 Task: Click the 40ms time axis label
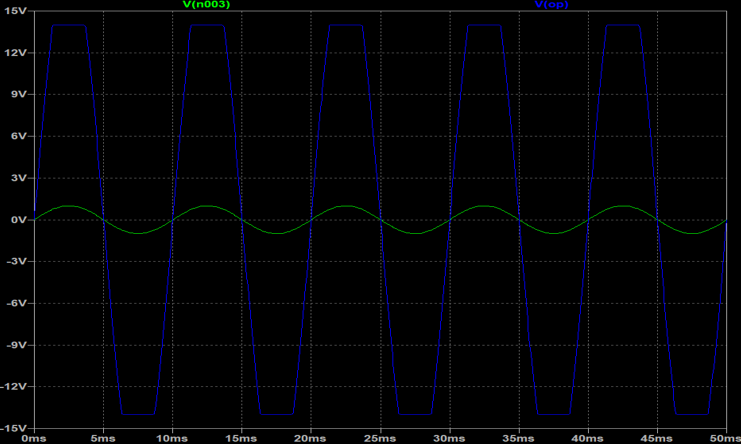pyautogui.click(x=588, y=438)
